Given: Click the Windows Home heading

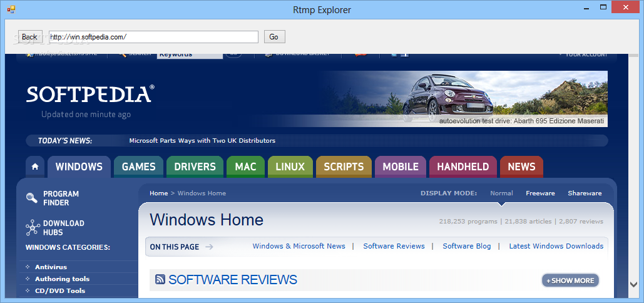Looking at the screenshot, I should 206,220.
